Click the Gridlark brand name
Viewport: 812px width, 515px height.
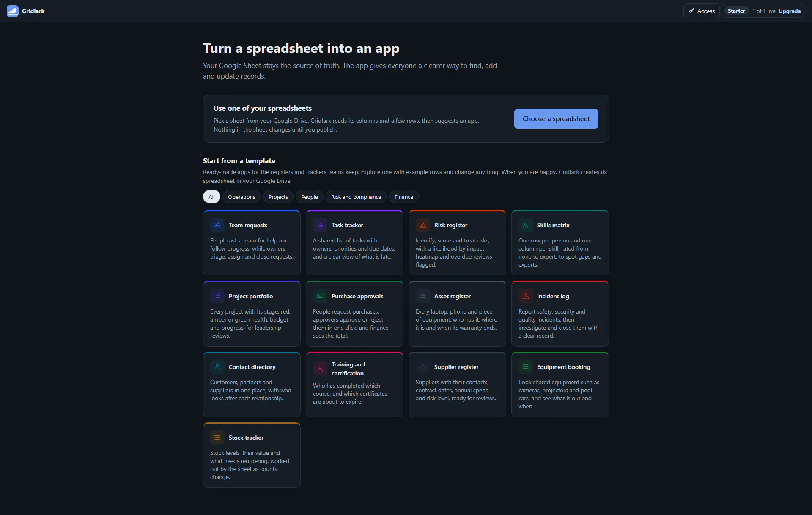pos(33,11)
